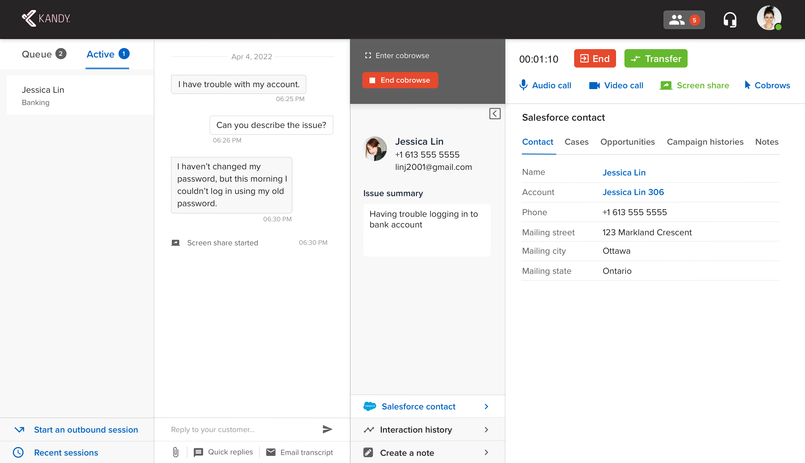Screen dimensions: 805x463
Task: Click Enter cobrowse
Action: pos(397,55)
